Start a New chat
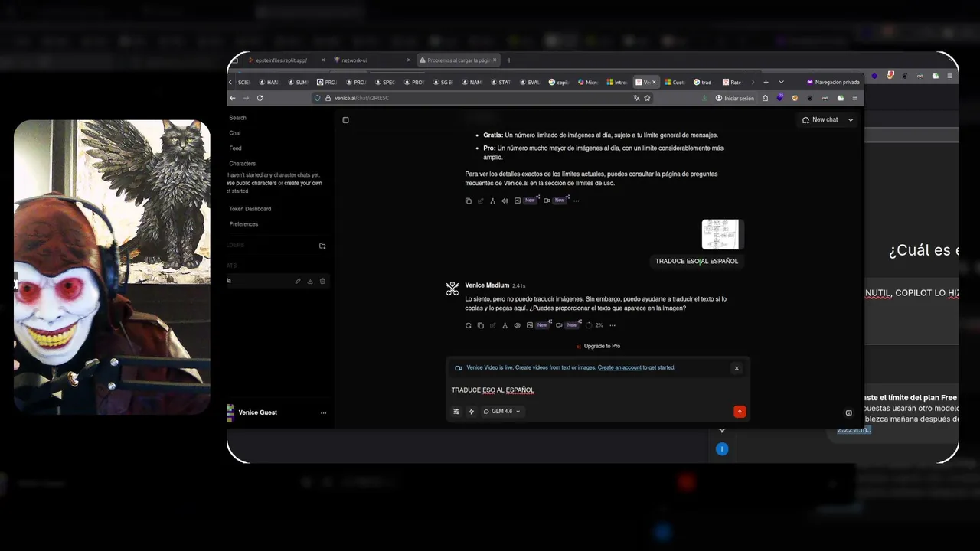 click(x=820, y=120)
